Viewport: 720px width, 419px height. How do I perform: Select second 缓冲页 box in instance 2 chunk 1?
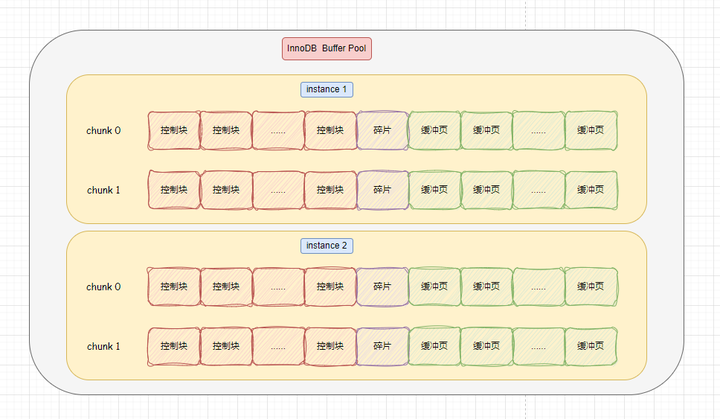pyautogui.click(x=487, y=346)
